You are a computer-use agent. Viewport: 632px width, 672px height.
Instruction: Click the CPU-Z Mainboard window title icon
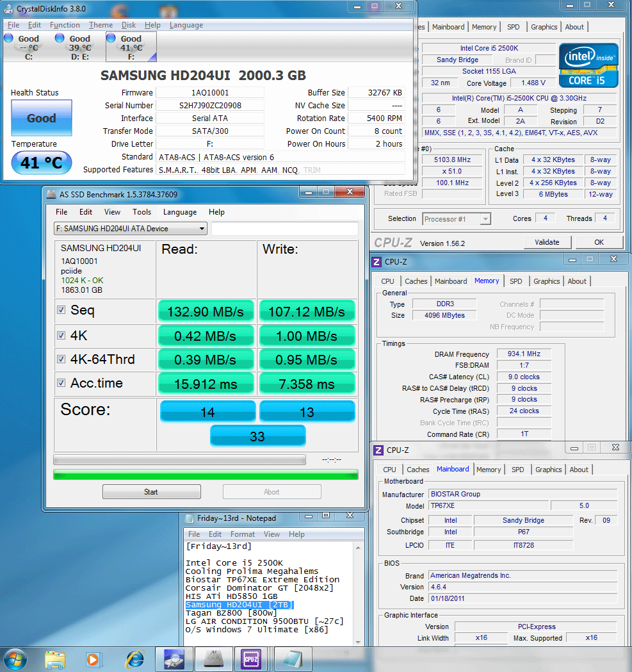click(378, 450)
